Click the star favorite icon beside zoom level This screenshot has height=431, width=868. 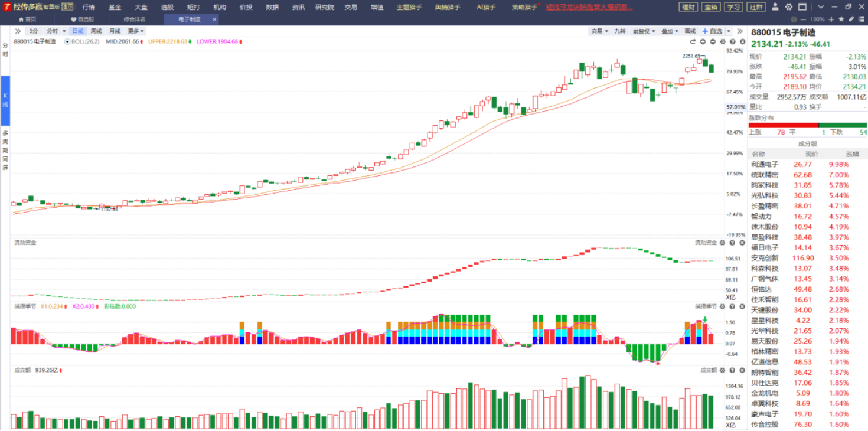841,19
